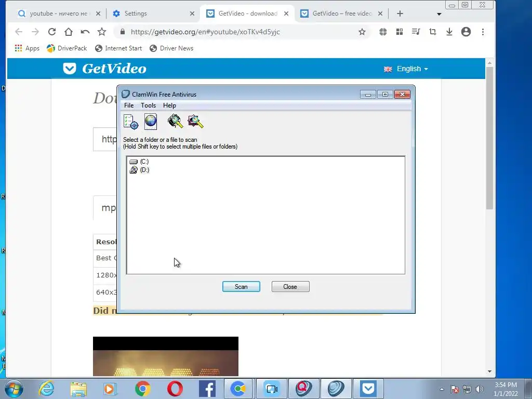The image size is (532, 399).
Task: Open the DriverPack bookmark
Action: [x=67, y=48]
